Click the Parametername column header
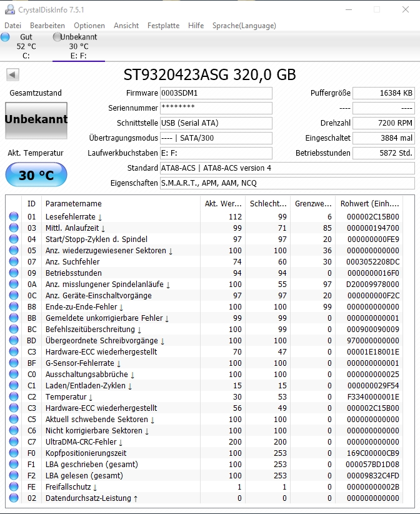The image size is (420, 514). (x=121, y=204)
